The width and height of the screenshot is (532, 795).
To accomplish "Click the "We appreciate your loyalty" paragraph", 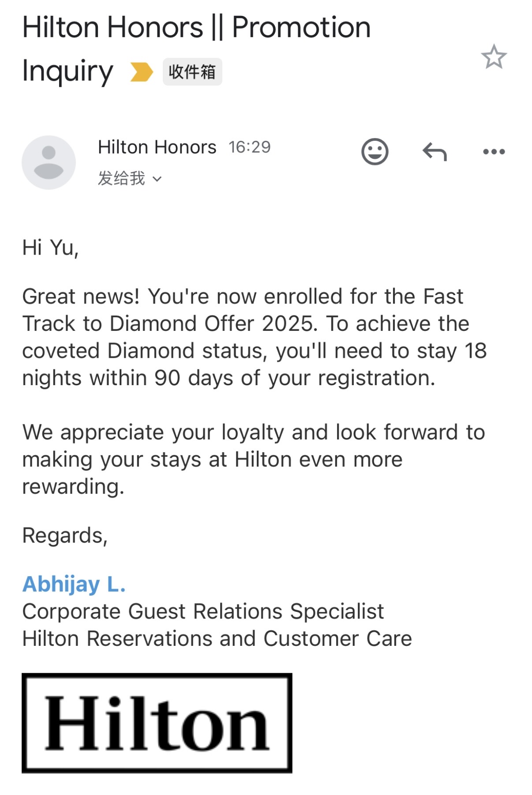I will (x=254, y=459).
